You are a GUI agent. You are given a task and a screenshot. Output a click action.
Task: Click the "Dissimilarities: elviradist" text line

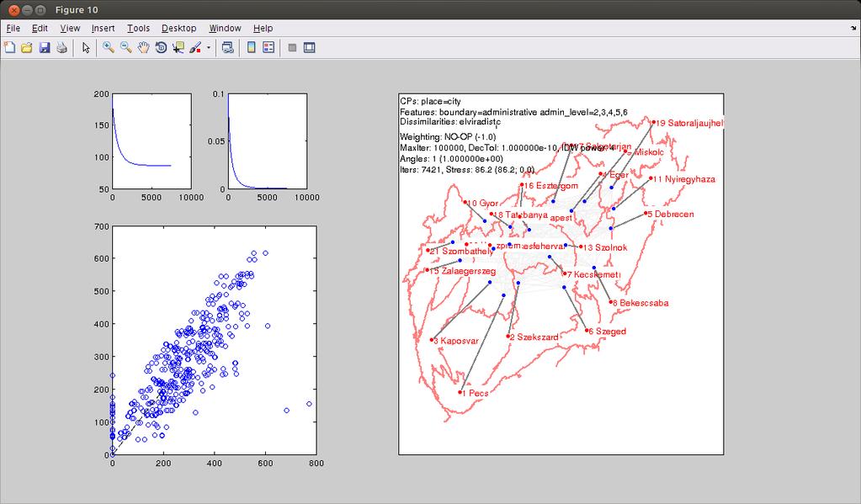(x=450, y=122)
